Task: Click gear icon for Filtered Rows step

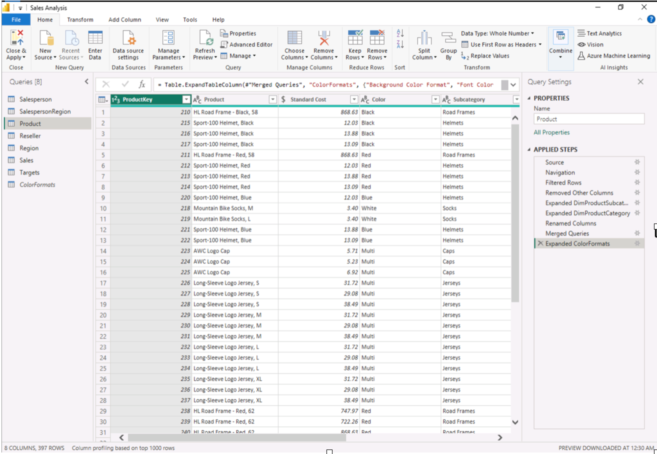Action: coord(637,183)
